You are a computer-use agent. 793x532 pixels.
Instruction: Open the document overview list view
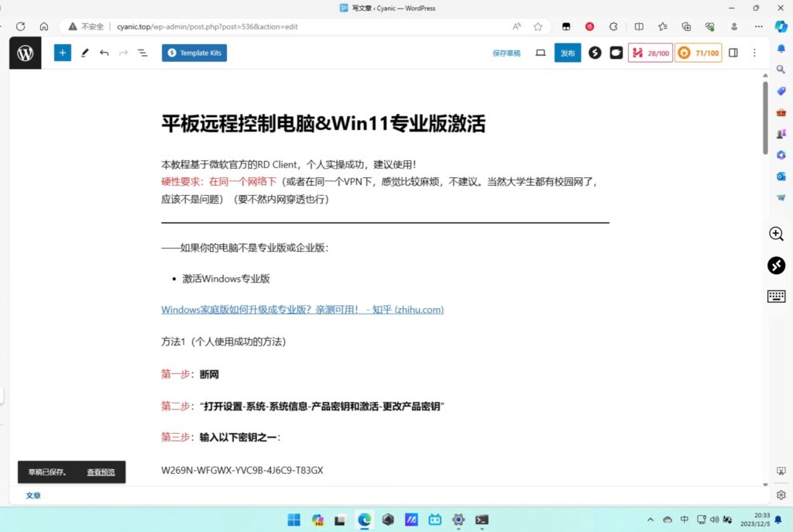[x=143, y=53]
